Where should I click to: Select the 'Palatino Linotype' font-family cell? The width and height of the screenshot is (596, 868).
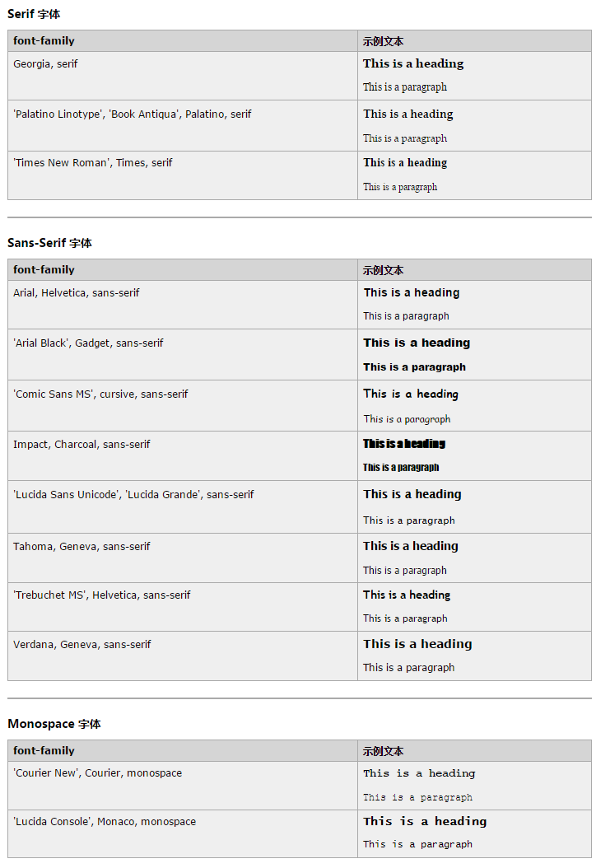tap(132, 114)
